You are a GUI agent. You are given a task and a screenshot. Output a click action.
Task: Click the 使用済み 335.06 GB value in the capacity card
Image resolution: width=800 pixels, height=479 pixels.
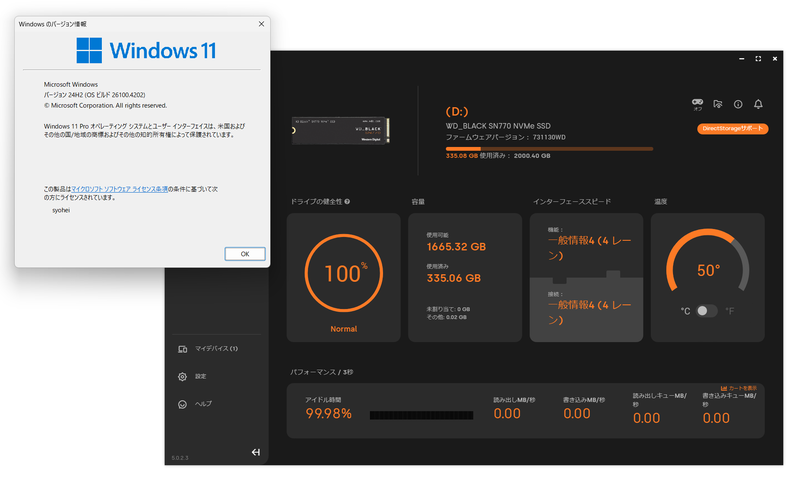[x=454, y=278]
